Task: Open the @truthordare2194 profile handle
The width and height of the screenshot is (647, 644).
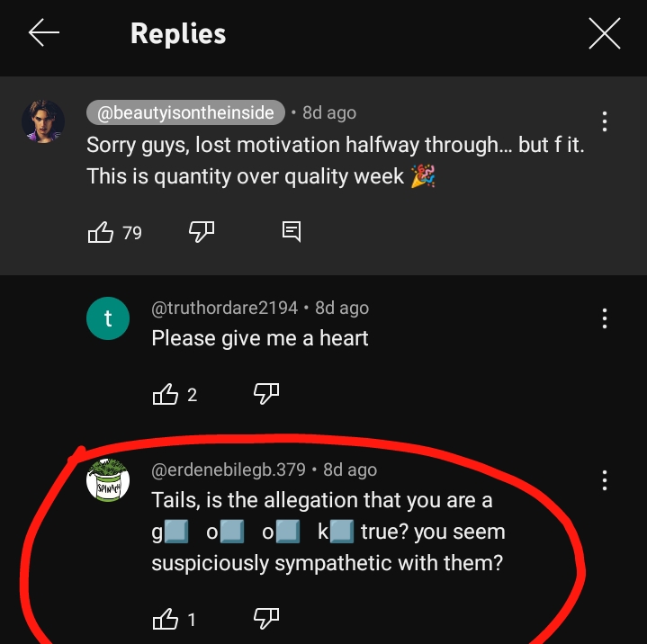Action: coord(224,308)
